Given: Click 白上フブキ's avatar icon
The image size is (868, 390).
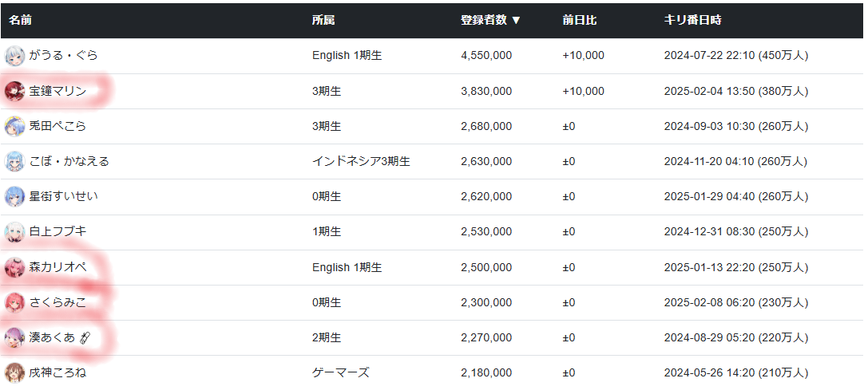Looking at the screenshot, I should (14, 232).
